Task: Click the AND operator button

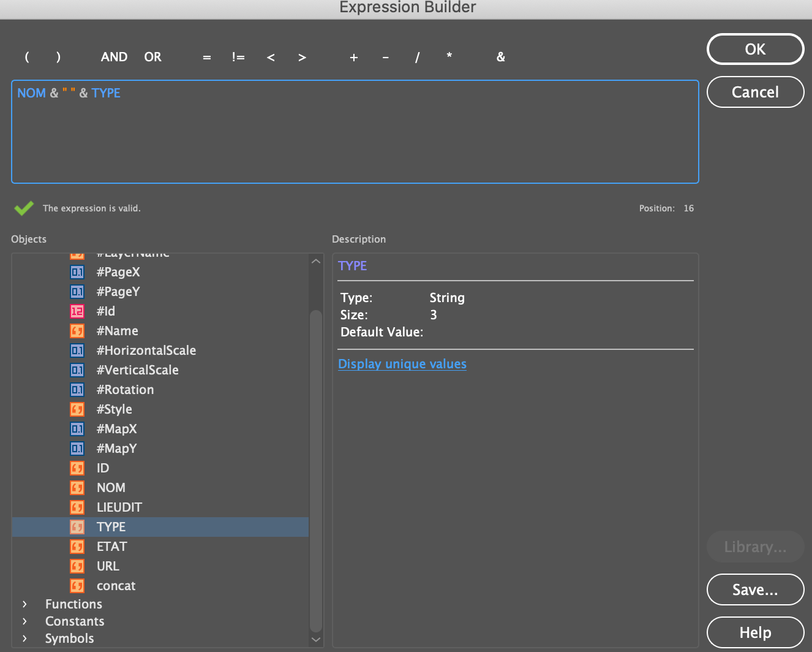Action: pyautogui.click(x=114, y=57)
